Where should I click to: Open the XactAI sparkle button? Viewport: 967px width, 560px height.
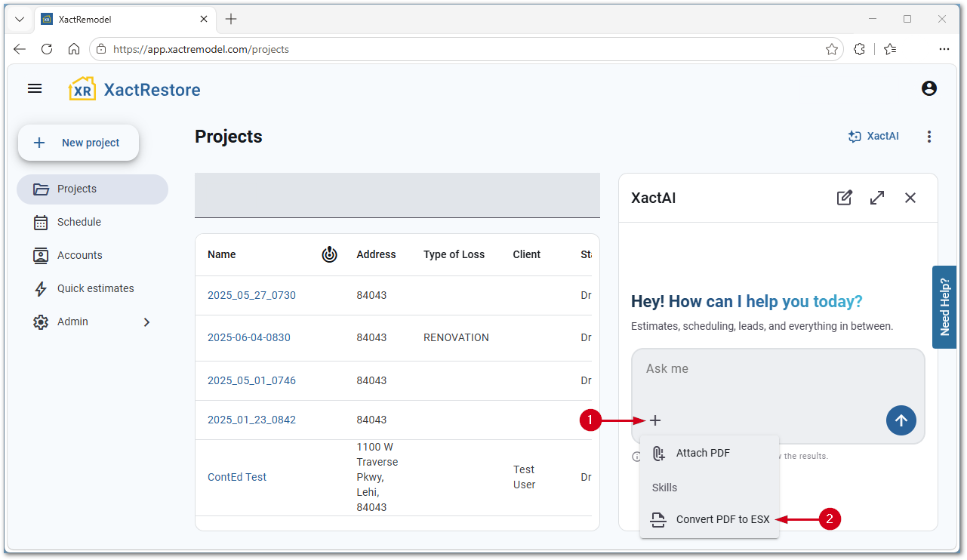click(x=873, y=137)
